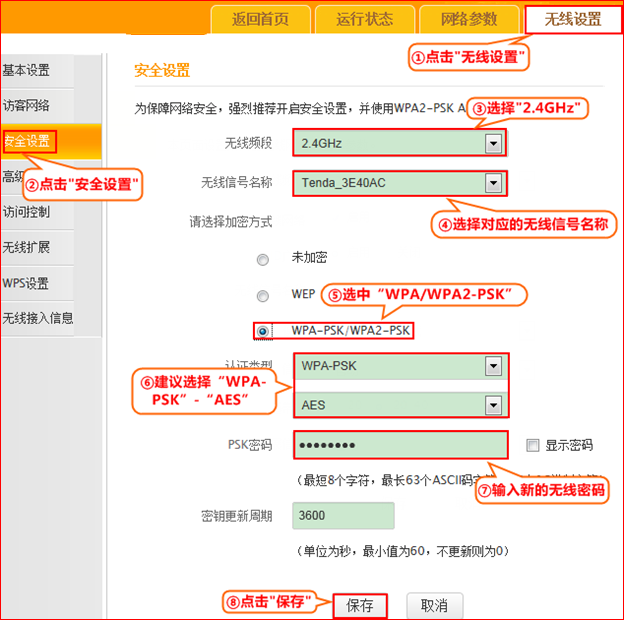Screen dimensions: 624x620
Task: Enable the 显示密码 checkbox
Action: 533,444
